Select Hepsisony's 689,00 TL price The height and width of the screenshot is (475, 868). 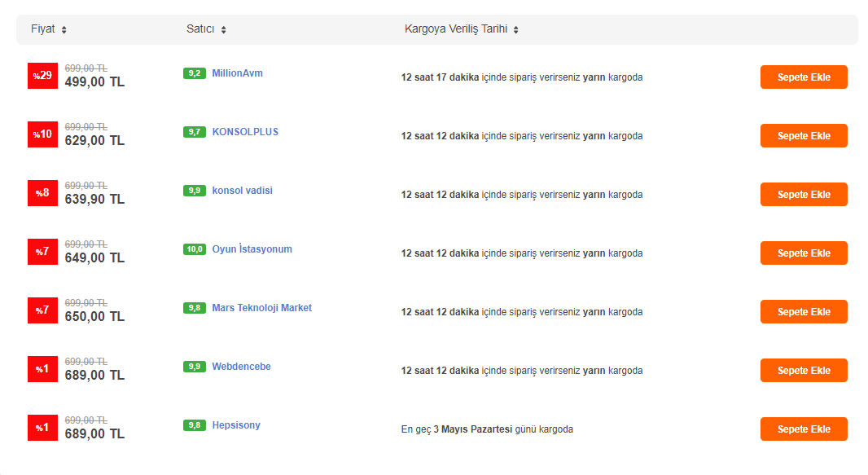click(x=94, y=434)
